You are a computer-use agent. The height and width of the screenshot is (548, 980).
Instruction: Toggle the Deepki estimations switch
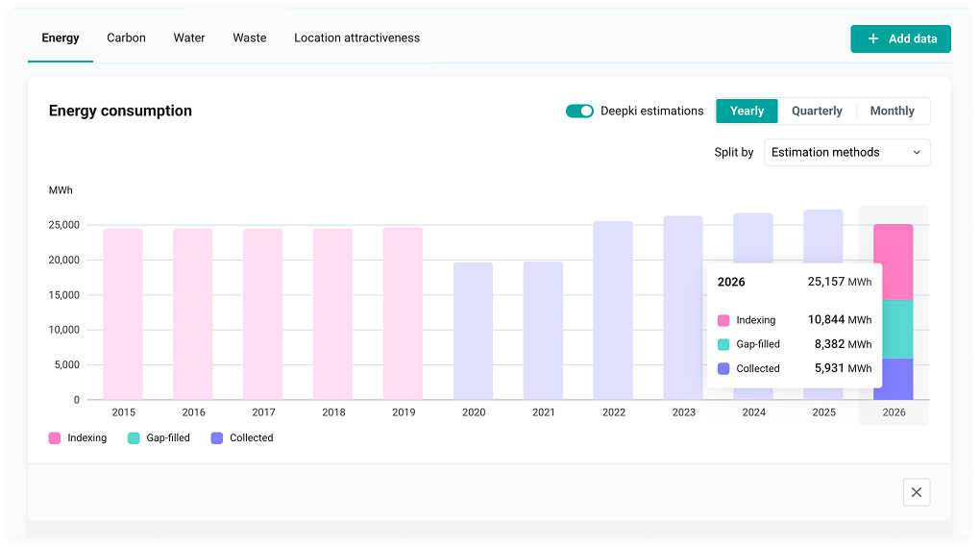click(579, 111)
